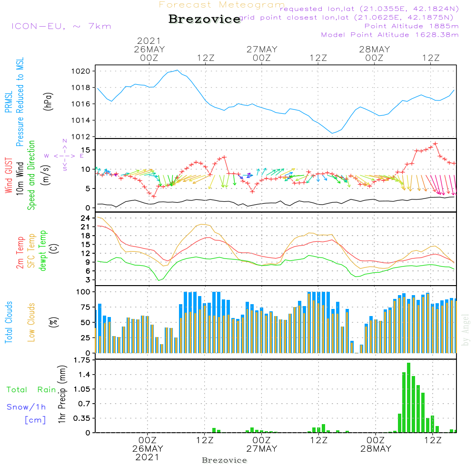Image resolution: width=476 pixels, height=476 pixels.
Task: Click the "ICON-EU, ~ 7km" model label
Action: pyautogui.click(x=61, y=26)
